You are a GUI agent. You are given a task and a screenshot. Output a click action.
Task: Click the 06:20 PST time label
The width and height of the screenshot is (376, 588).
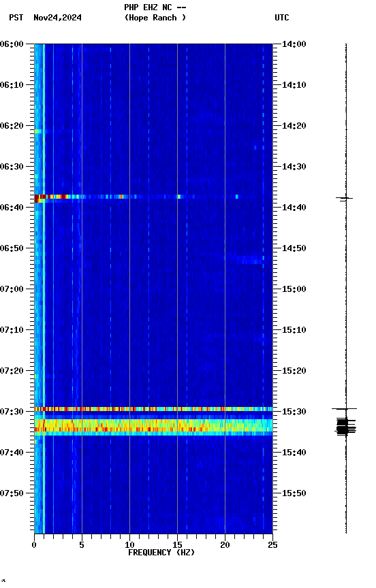(x=12, y=126)
